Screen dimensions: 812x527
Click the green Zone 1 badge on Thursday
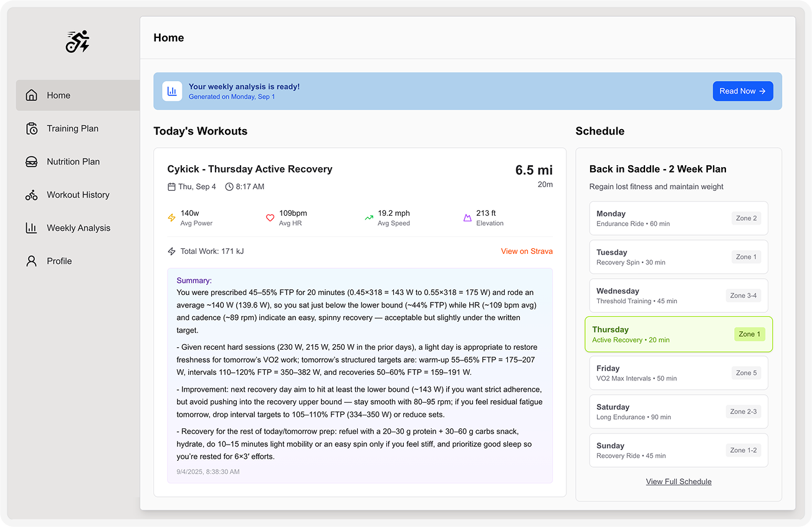pos(750,334)
